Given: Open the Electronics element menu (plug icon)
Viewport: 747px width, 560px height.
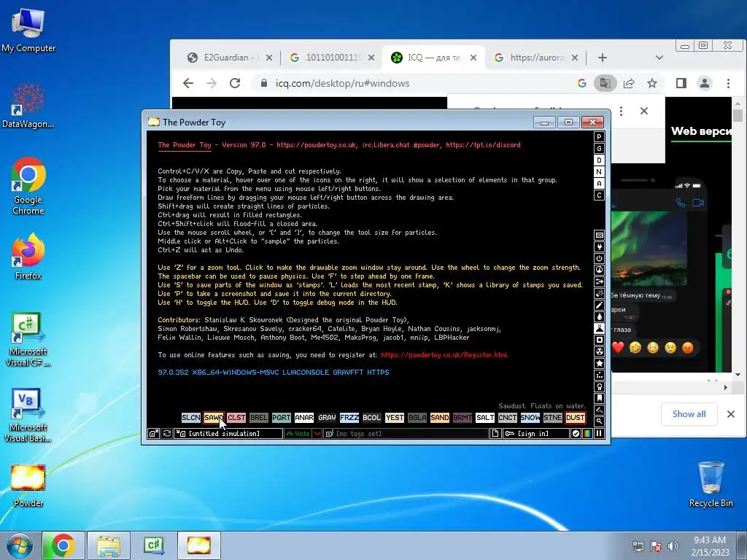Looking at the screenshot, I should point(600,246).
